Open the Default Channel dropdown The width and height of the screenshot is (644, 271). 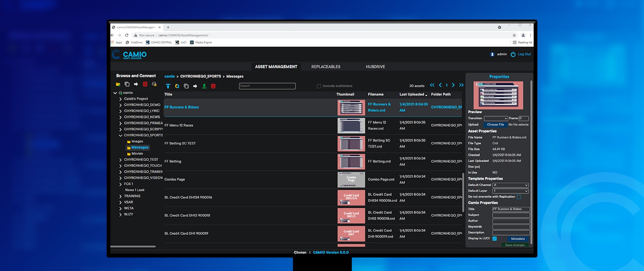click(510, 185)
